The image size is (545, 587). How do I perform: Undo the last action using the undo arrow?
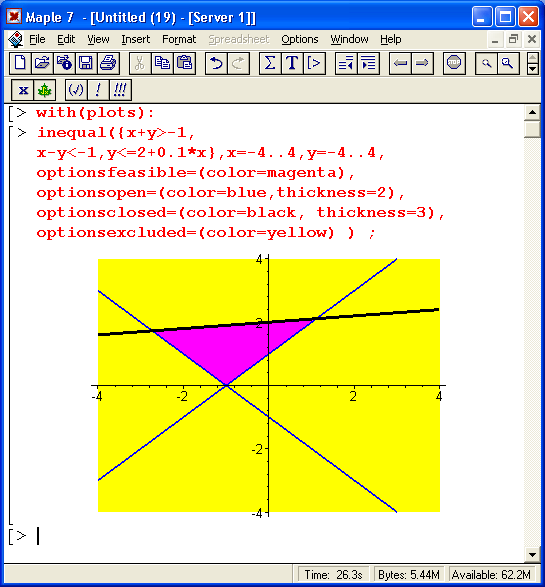(x=216, y=63)
